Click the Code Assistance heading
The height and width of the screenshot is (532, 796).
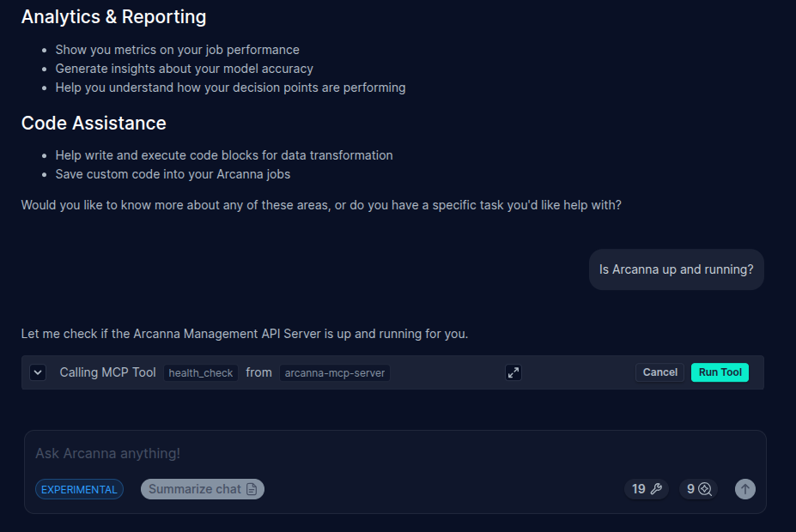[94, 124]
